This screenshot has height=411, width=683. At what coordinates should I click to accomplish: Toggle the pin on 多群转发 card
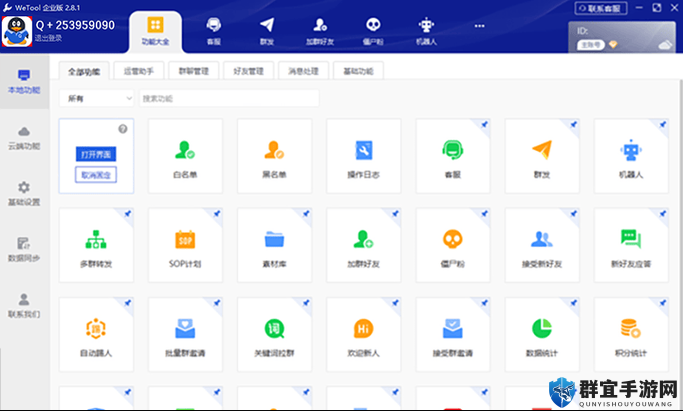pyautogui.click(x=128, y=214)
